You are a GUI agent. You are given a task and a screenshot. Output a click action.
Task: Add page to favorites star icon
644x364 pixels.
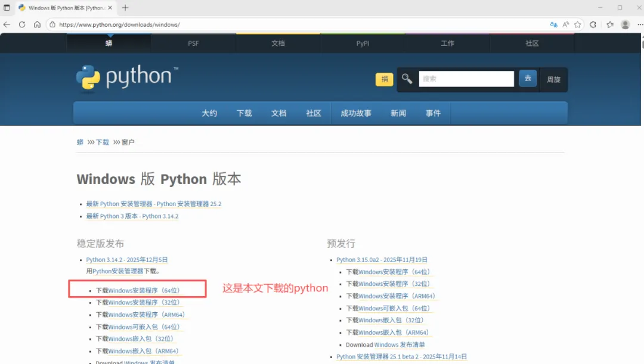point(577,24)
